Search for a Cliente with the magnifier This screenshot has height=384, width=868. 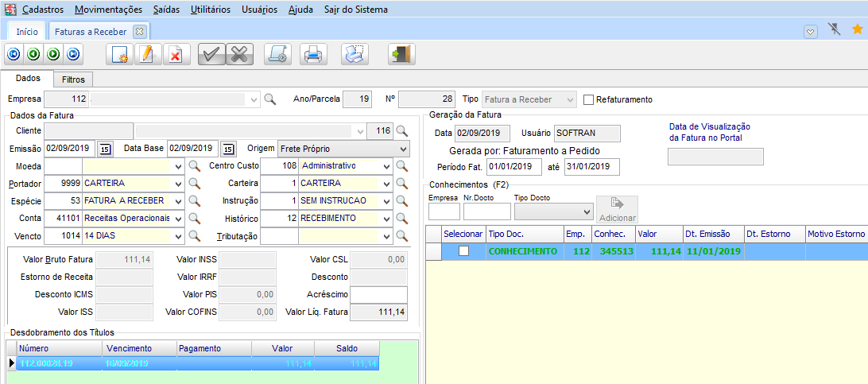click(402, 131)
